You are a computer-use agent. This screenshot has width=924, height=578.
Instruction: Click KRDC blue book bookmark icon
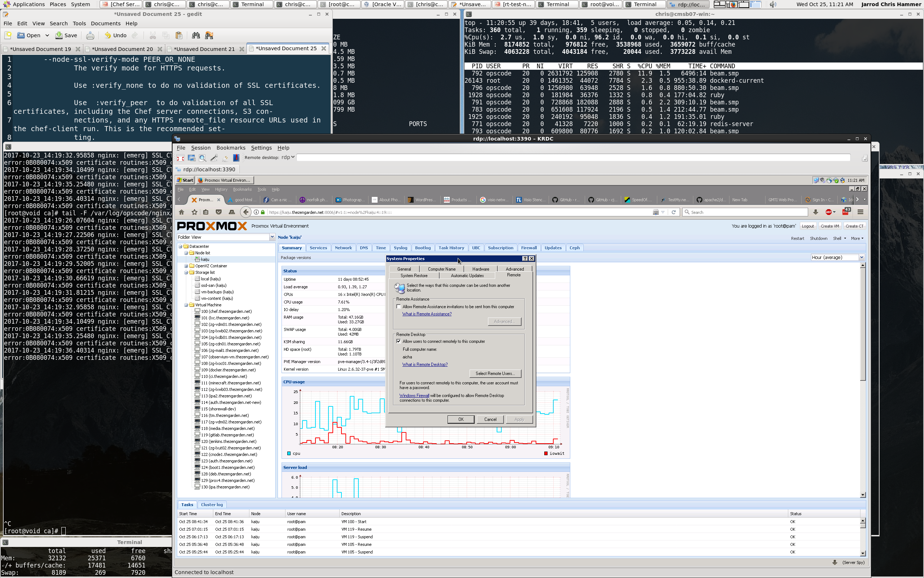point(236,158)
